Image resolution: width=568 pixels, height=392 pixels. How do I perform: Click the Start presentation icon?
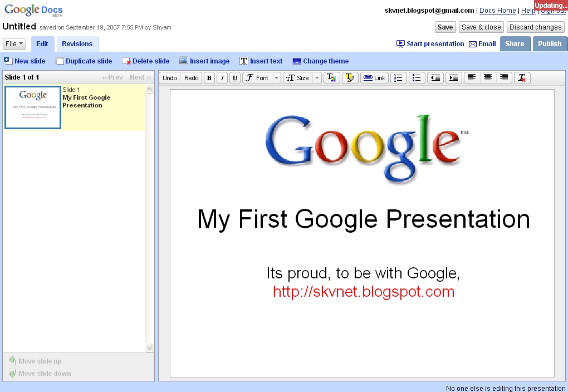tap(400, 44)
